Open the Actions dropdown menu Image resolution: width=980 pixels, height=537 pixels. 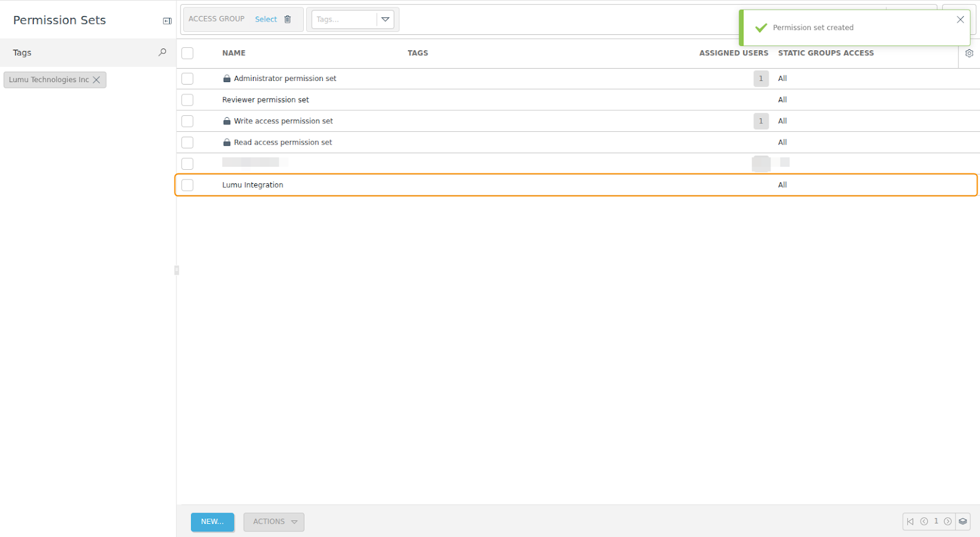pyautogui.click(x=274, y=522)
